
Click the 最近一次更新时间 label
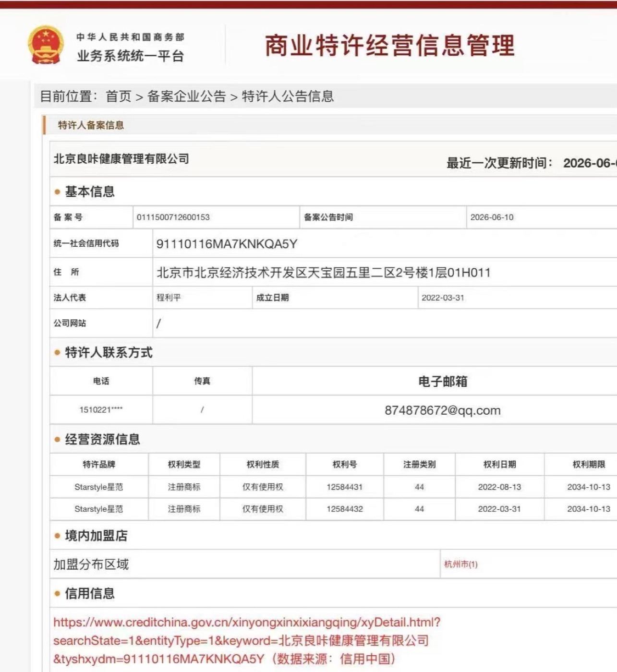tap(500, 163)
